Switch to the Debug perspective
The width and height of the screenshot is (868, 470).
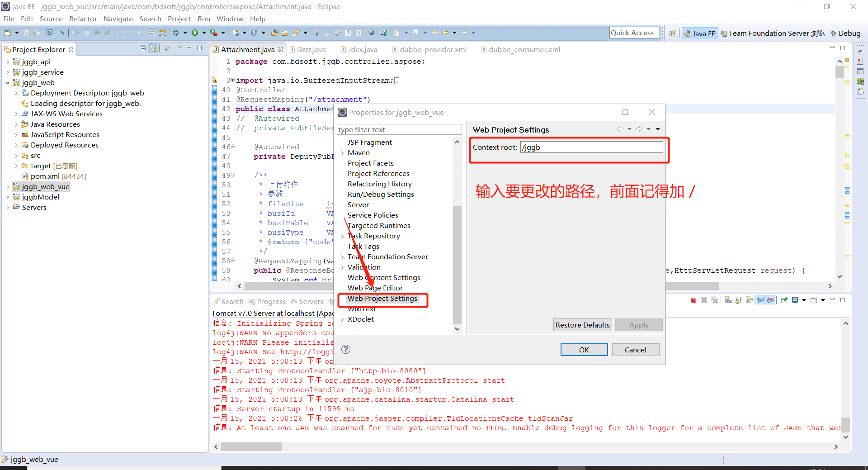(845, 33)
